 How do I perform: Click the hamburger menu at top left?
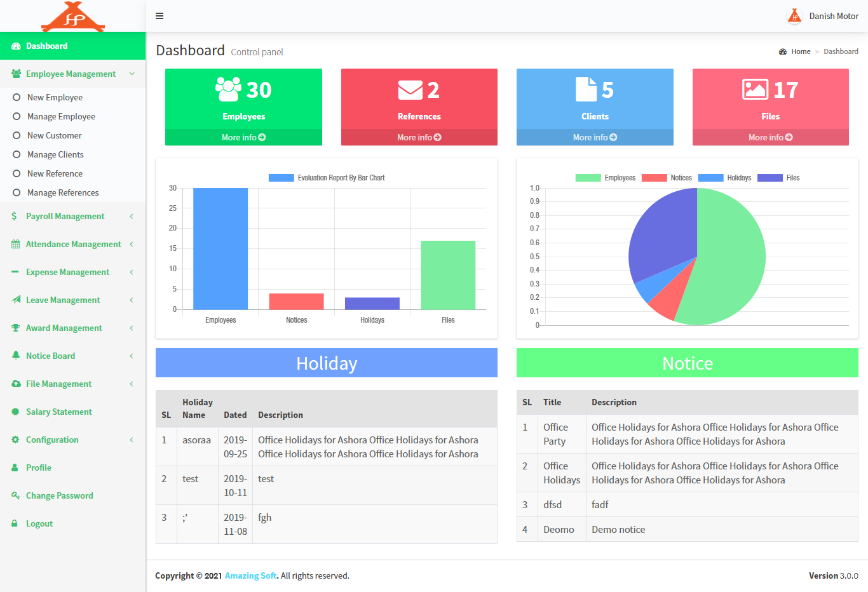(159, 16)
